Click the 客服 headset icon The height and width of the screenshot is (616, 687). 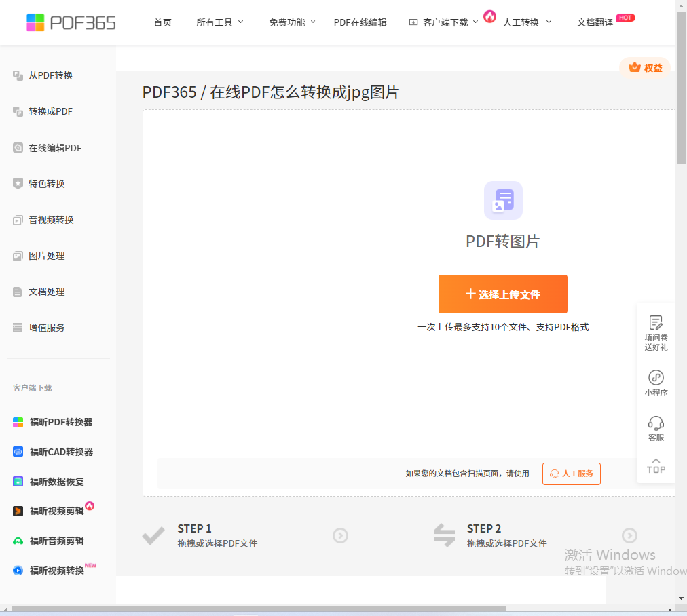pos(656,423)
